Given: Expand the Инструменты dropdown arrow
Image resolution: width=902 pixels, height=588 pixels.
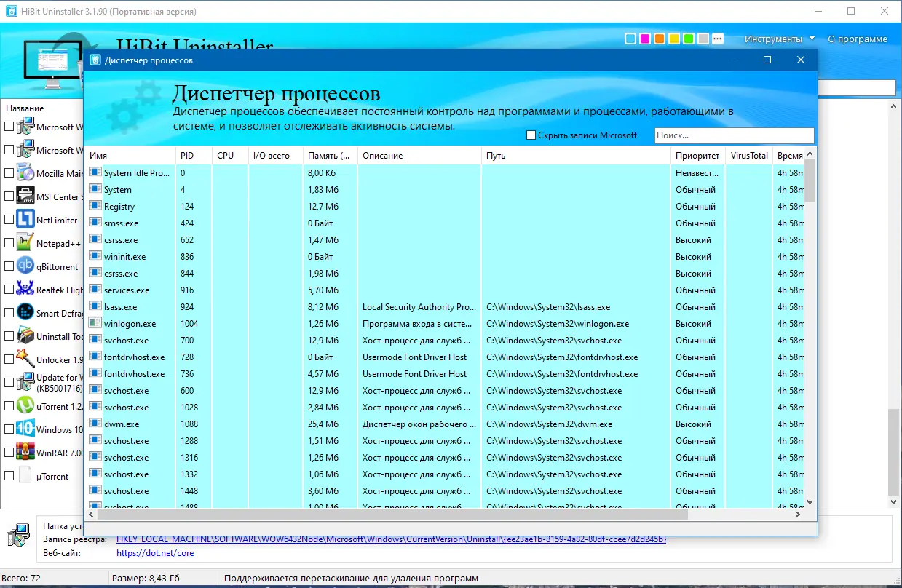Looking at the screenshot, I should coord(812,39).
